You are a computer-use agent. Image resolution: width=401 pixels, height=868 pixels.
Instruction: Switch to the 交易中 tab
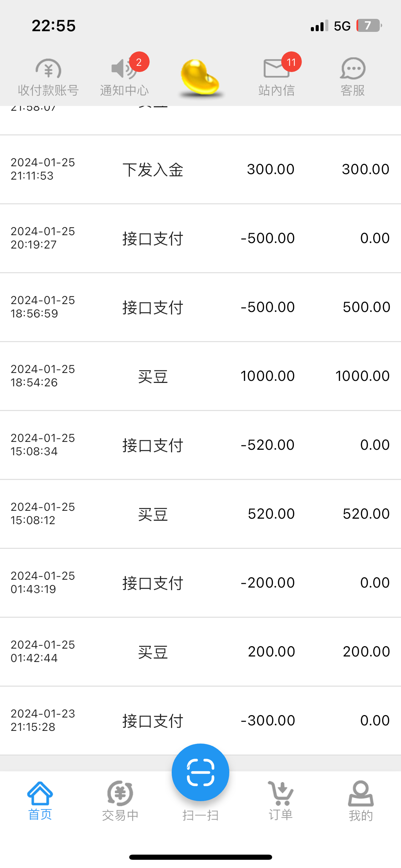pos(120,800)
